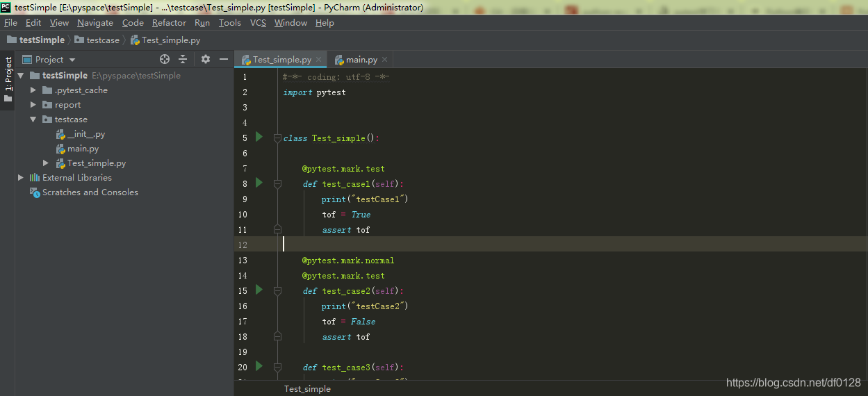Viewport: 868px width, 396px height.
Task: Close the Test_simple.py editor tab
Action: point(318,60)
